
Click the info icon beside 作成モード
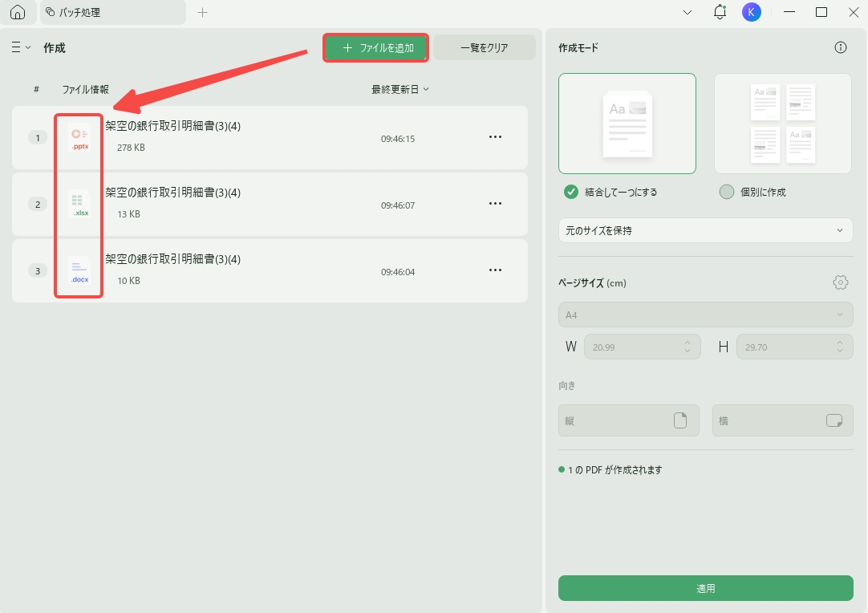(840, 47)
